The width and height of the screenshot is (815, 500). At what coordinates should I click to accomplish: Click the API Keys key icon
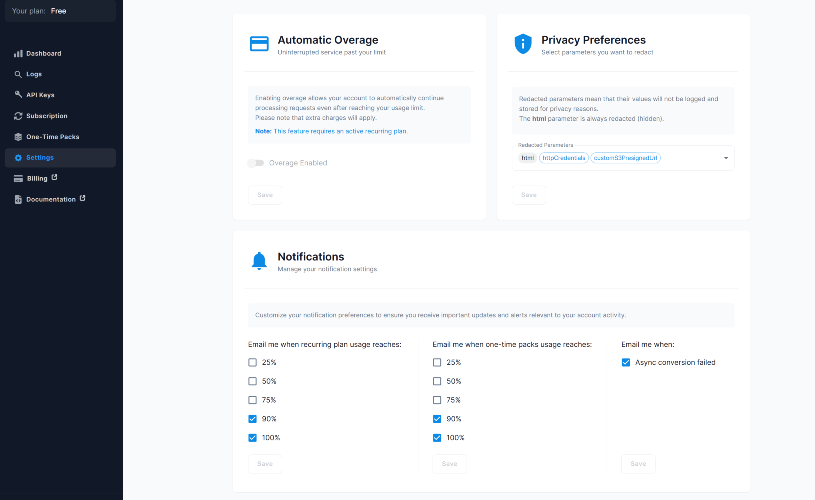18,95
